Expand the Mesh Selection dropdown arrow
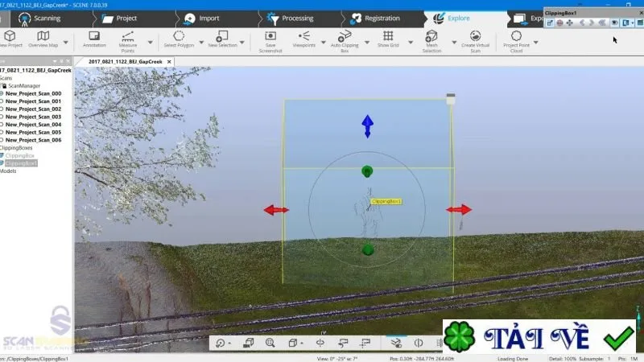 [454, 43]
